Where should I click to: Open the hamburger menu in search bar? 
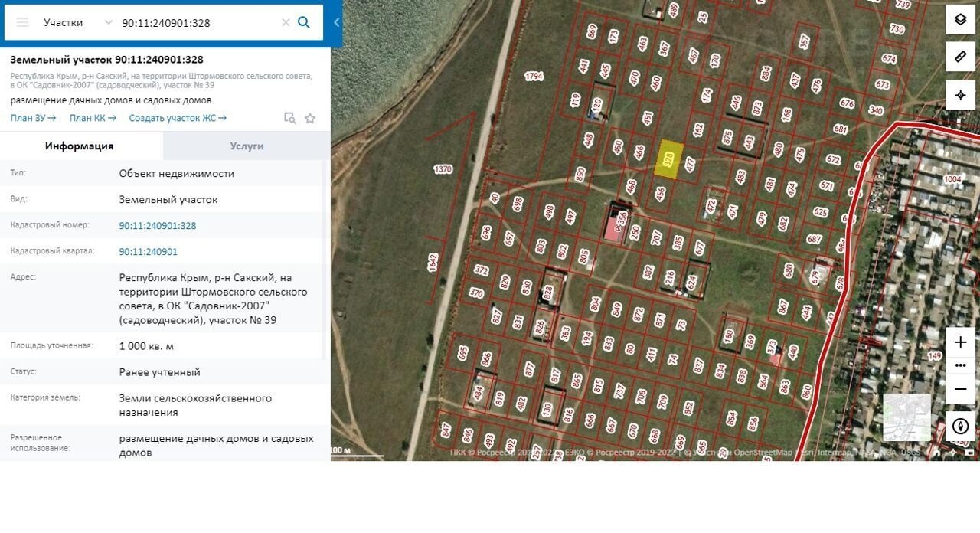[x=22, y=22]
